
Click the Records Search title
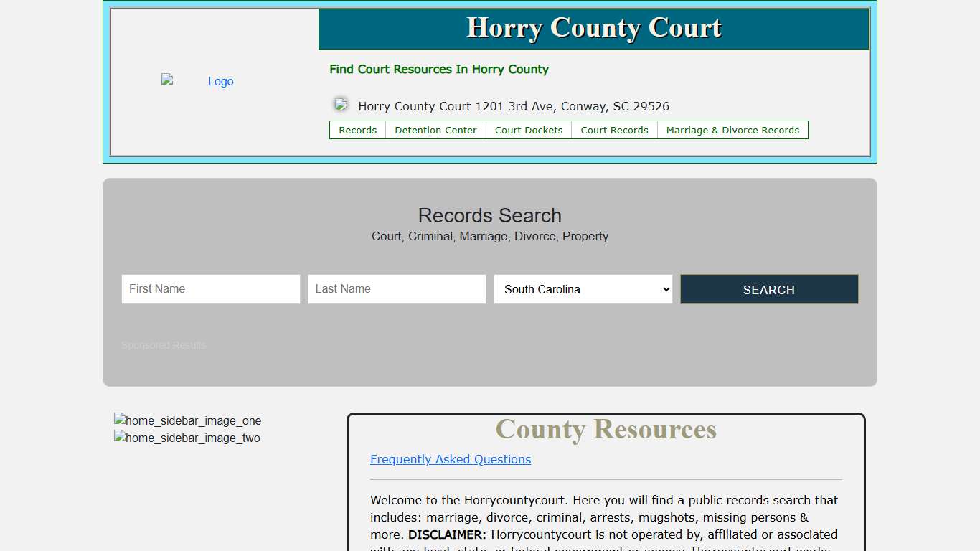coord(489,215)
